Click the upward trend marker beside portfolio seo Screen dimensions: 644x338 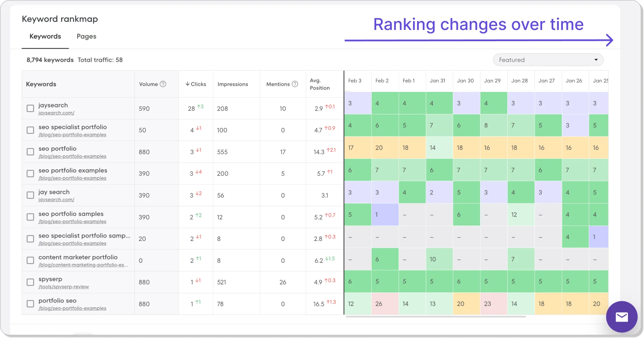(x=199, y=302)
